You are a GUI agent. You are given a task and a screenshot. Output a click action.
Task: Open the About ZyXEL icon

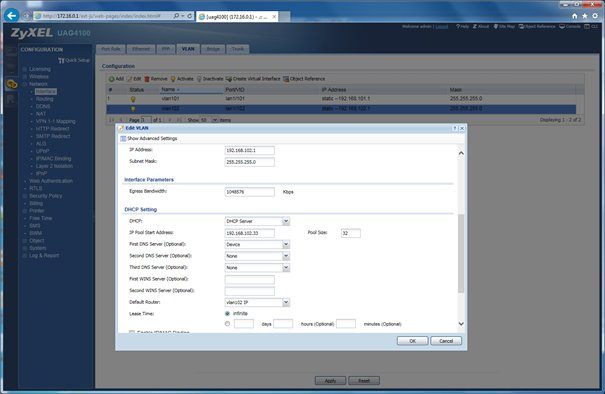point(475,27)
